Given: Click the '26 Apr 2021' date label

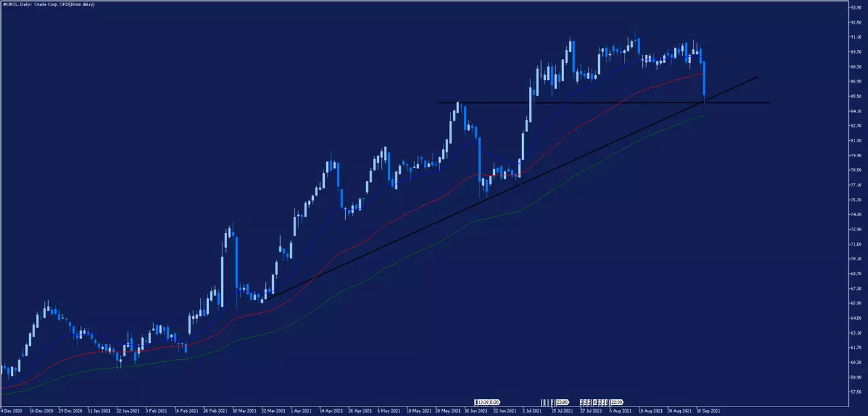Looking at the screenshot, I should pos(361,411).
